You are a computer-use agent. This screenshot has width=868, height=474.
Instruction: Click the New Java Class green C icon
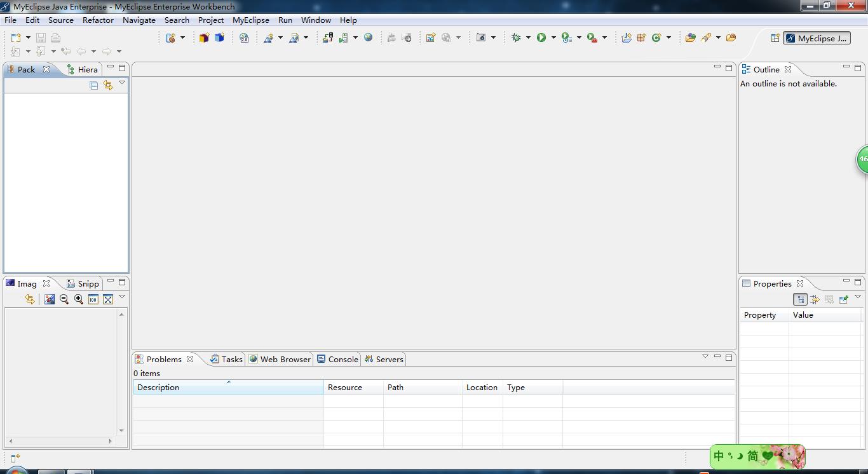[656, 38]
